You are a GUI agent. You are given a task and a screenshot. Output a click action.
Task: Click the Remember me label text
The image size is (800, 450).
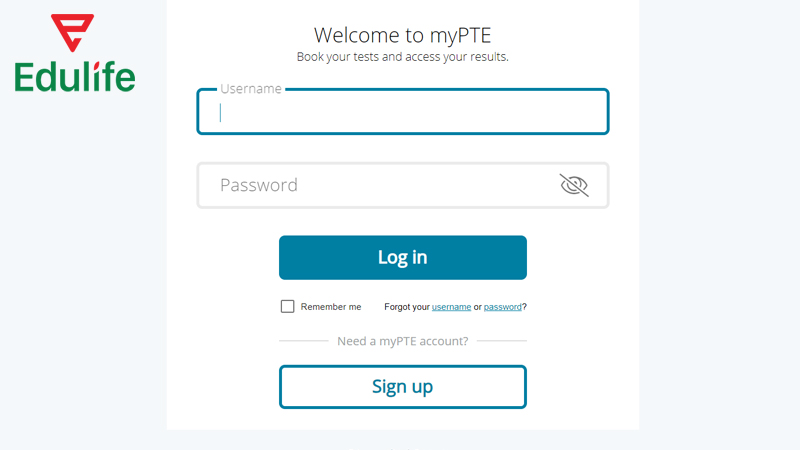[x=331, y=307]
